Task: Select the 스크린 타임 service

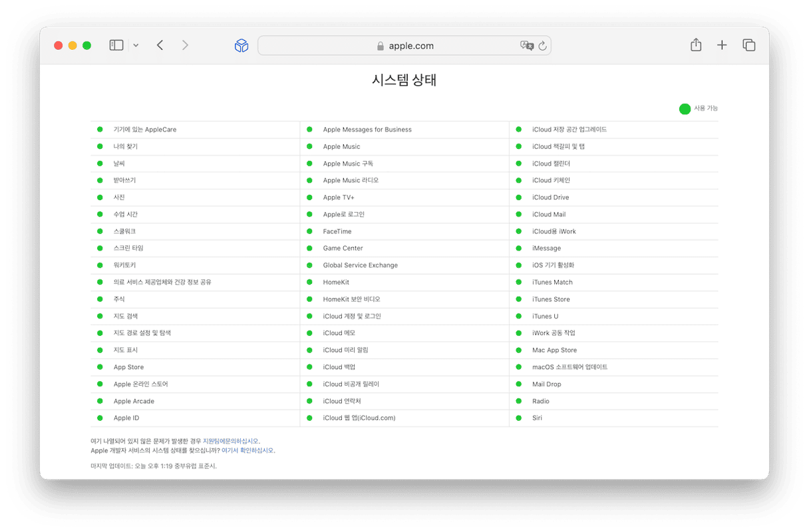Action: [x=195, y=248]
